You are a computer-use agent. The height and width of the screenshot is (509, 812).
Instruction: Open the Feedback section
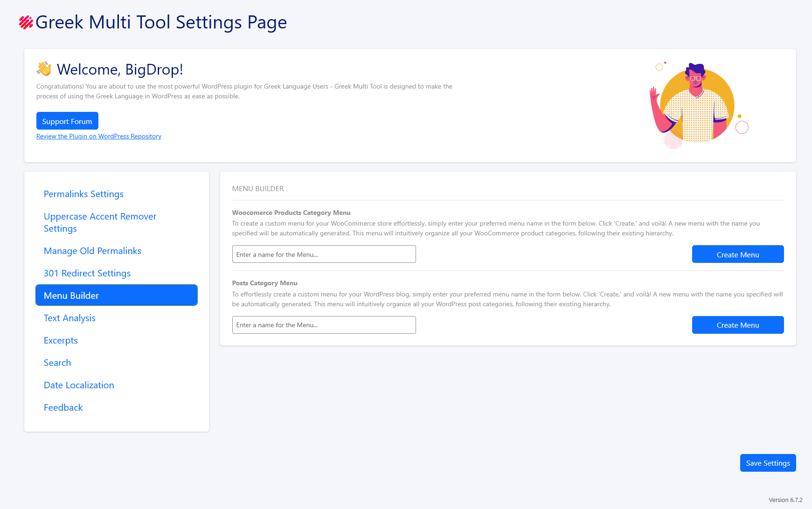click(x=63, y=407)
